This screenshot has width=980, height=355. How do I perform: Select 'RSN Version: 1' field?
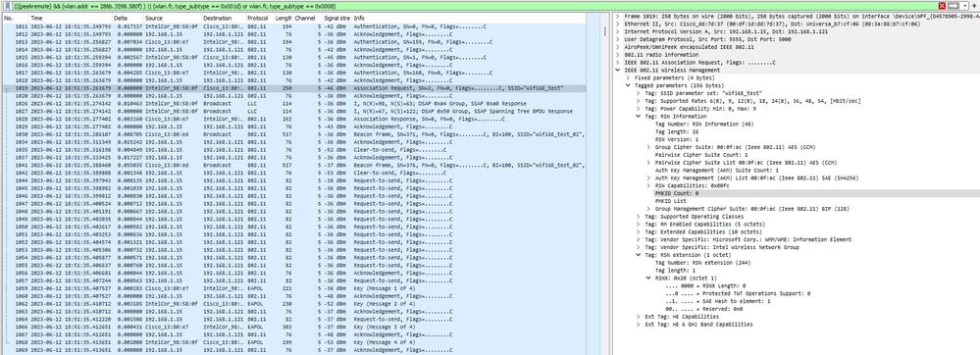(677, 139)
